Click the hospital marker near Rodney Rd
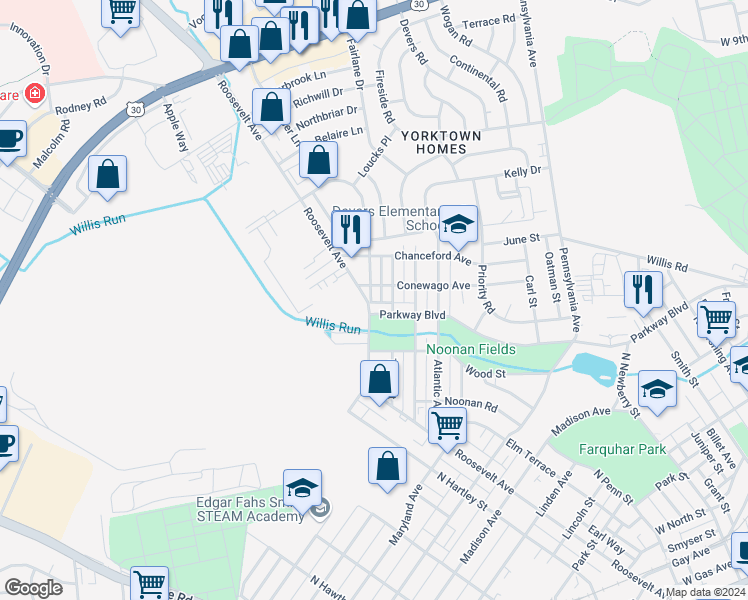This screenshot has height=600, width=748. pyautogui.click(x=35, y=93)
